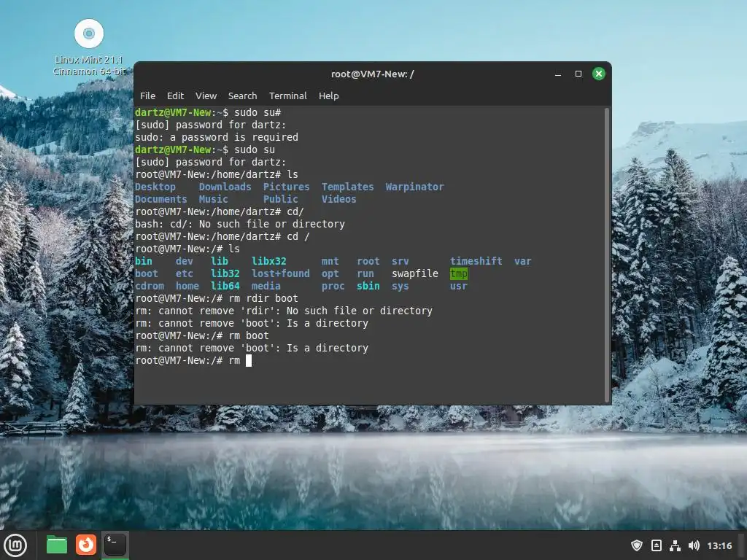Click the 'media' entry
This screenshot has width=747, height=560.
[266, 286]
